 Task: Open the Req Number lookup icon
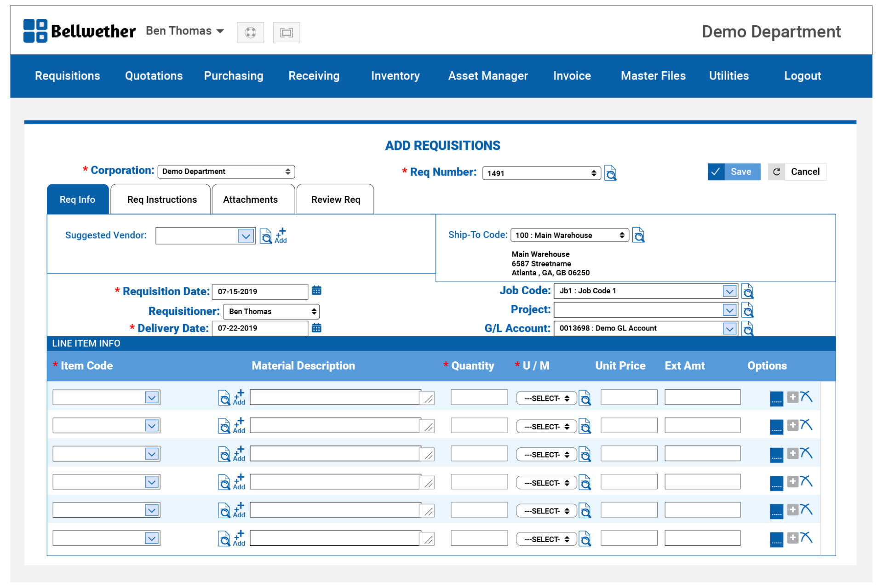[x=610, y=173]
